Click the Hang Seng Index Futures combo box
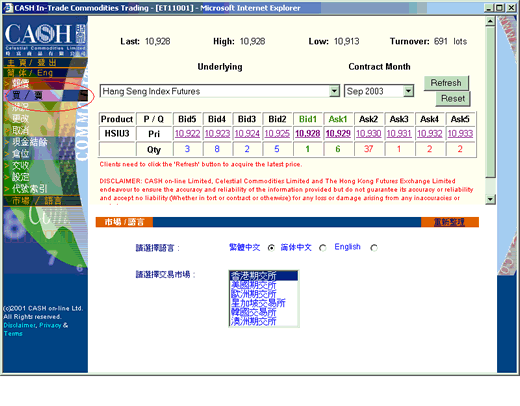Image resolution: width=520 pixels, height=406 pixels. click(x=219, y=91)
